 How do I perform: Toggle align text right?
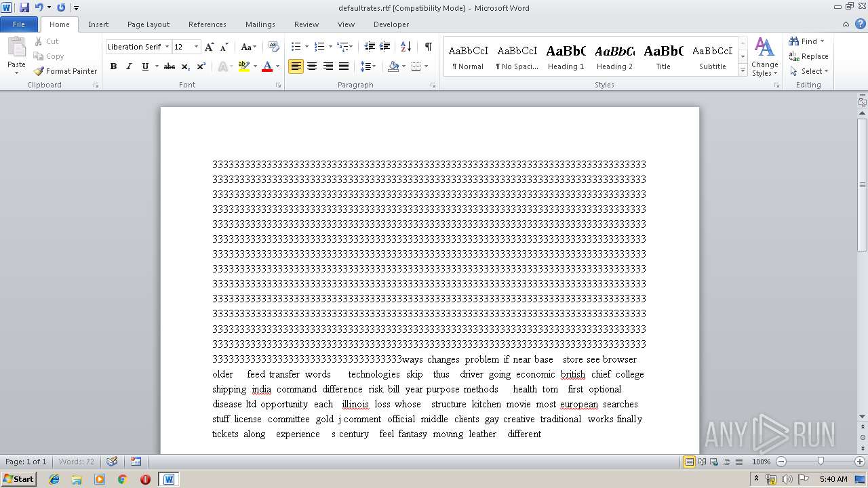328,66
